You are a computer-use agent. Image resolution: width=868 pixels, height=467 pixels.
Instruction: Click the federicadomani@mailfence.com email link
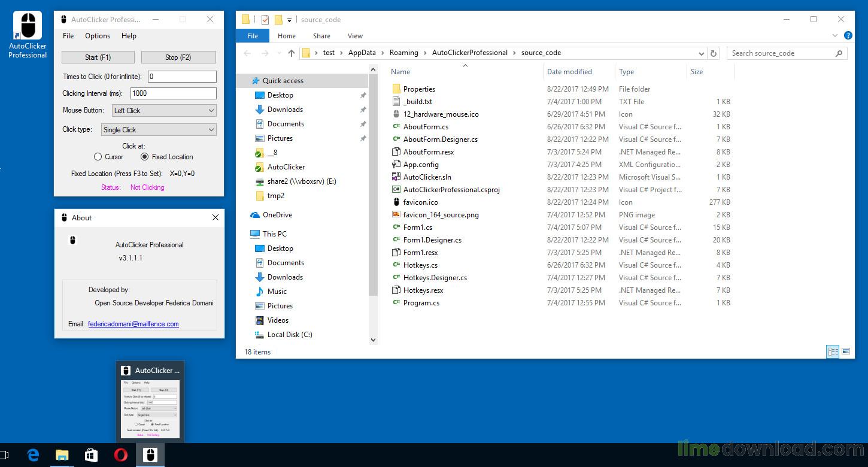click(x=133, y=324)
